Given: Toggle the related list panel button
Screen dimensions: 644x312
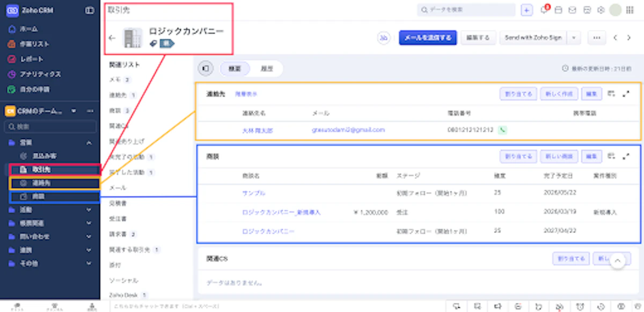Looking at the screenshot, I should 206,68.
